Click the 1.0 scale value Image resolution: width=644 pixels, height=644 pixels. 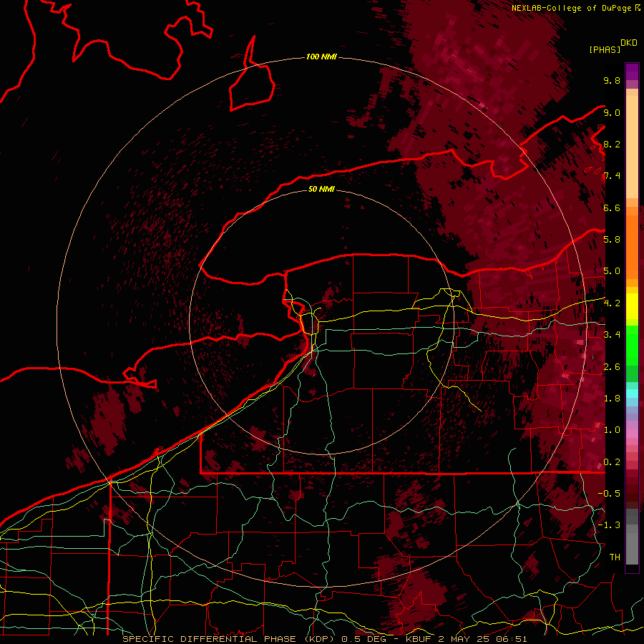coord(612,430)
